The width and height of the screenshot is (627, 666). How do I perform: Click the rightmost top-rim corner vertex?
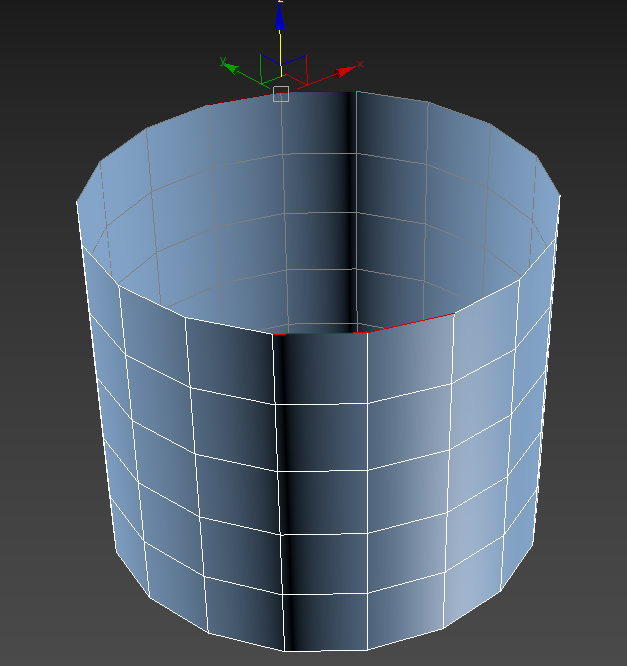[x=560, y=196]
